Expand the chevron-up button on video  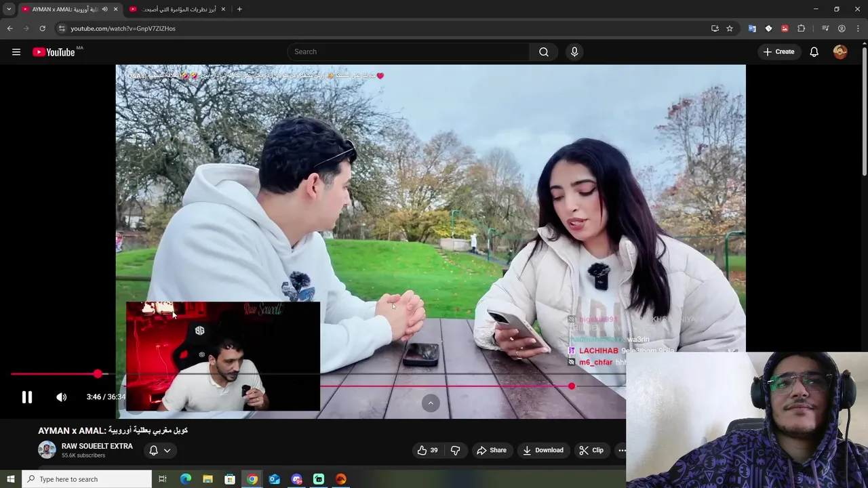tap(431, 403)
